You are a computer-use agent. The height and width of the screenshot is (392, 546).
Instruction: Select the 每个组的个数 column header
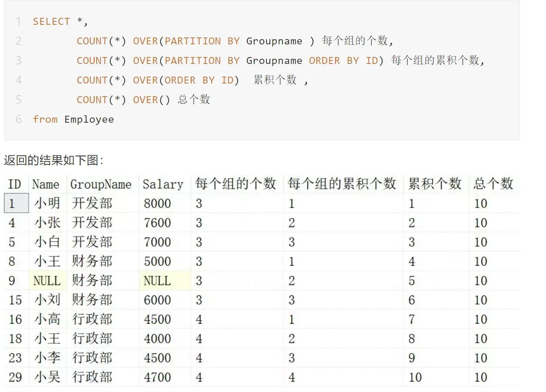[x=236, y=184]
